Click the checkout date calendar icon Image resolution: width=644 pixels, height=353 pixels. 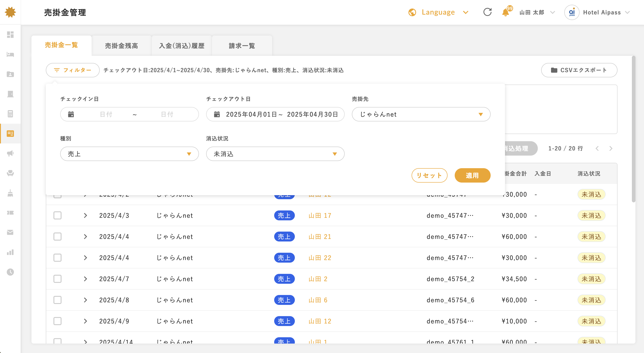(217, 114)
